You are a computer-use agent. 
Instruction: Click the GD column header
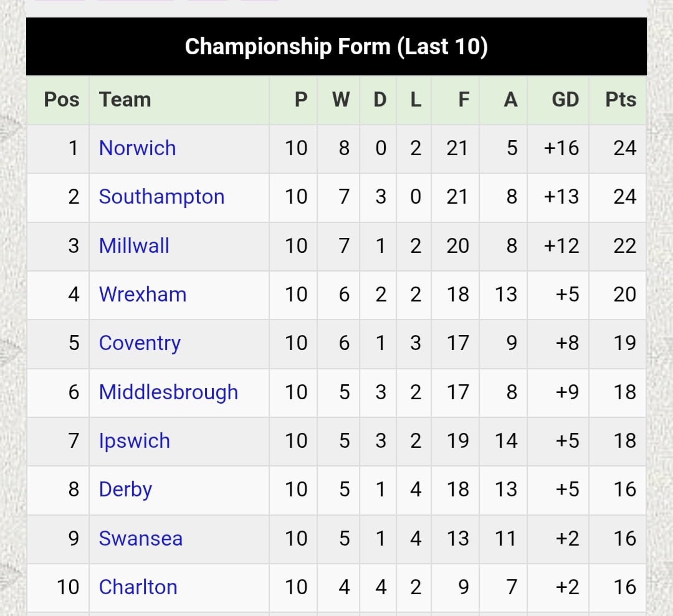(x=565, y=100)
